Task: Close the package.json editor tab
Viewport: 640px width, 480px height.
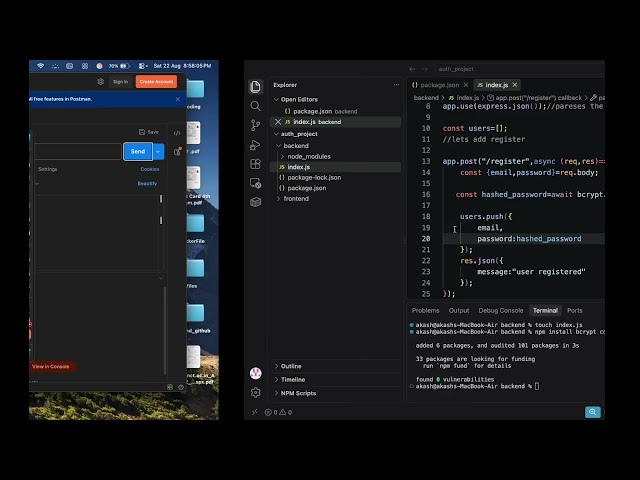Action: pos(466,85)
